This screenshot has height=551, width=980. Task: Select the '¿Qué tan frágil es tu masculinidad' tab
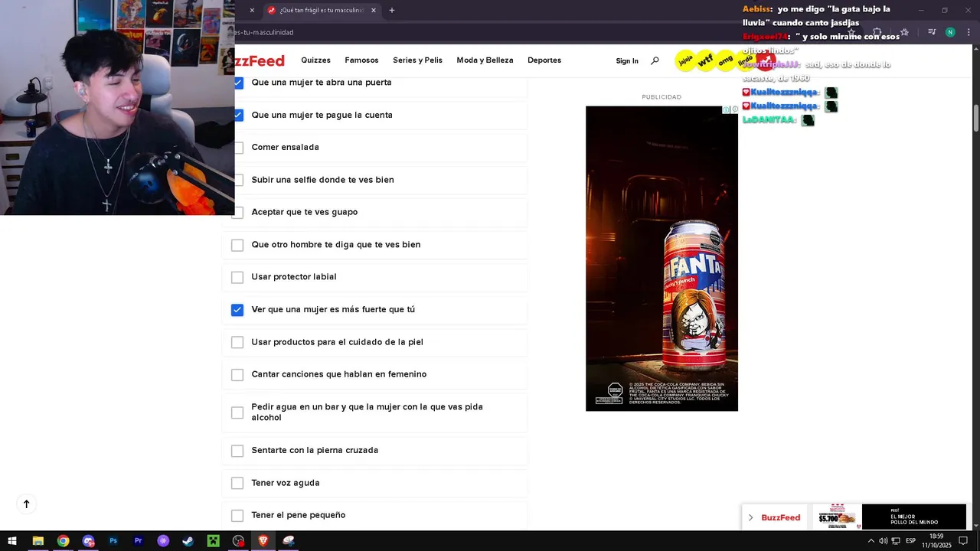tap(322, 11)
